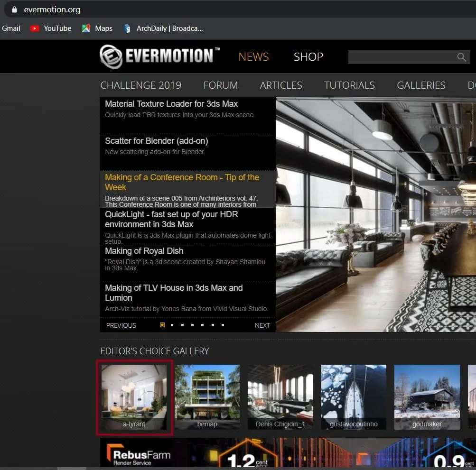Open the FORUM menu item
This screenshot has width=476, height=470.
(221, 85)
